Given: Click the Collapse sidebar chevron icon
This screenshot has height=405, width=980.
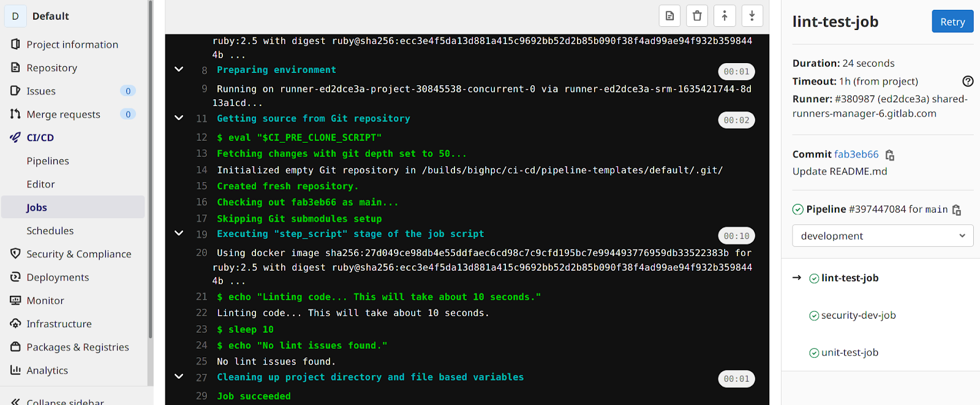Looking at the screenshot, I should (x=15, y=401).
